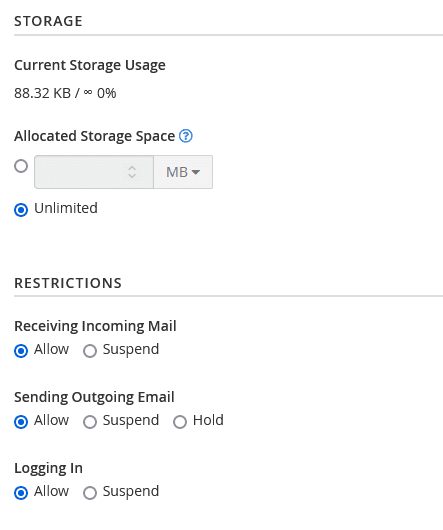The image size is (443, 530).
Task: Open the MB unit dropdown
Action: (x=183, y=172)
